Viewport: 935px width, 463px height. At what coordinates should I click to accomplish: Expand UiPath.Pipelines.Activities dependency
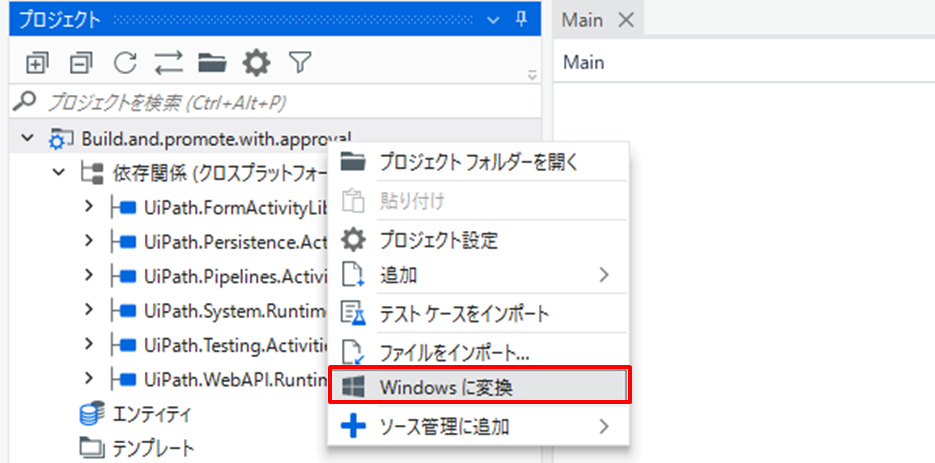(89, 275)
